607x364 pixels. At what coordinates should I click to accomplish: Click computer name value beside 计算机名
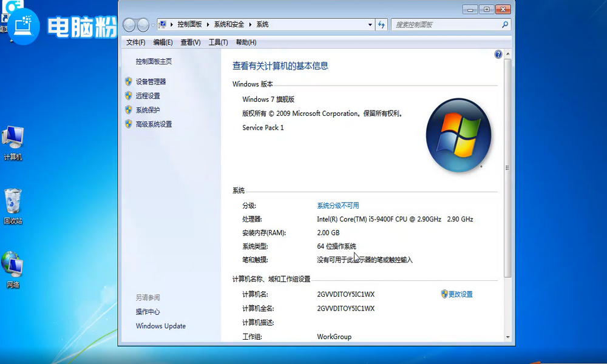tap(346, 294)
